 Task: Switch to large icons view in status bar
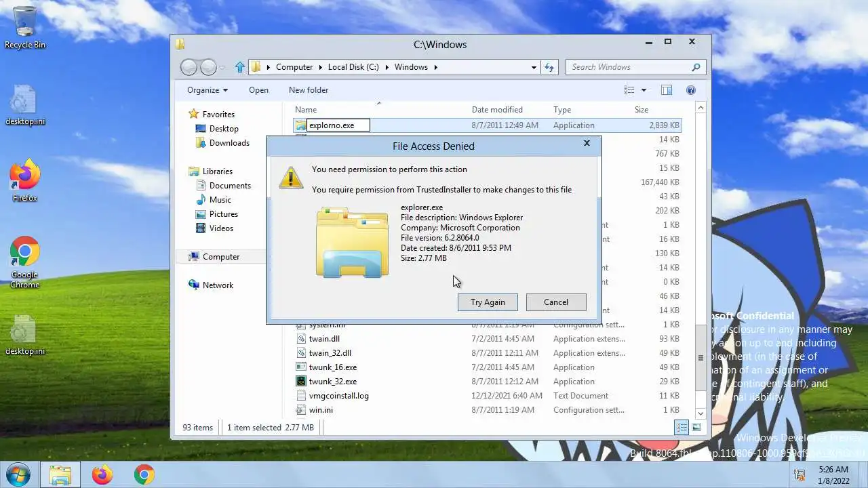coord(696,427)
